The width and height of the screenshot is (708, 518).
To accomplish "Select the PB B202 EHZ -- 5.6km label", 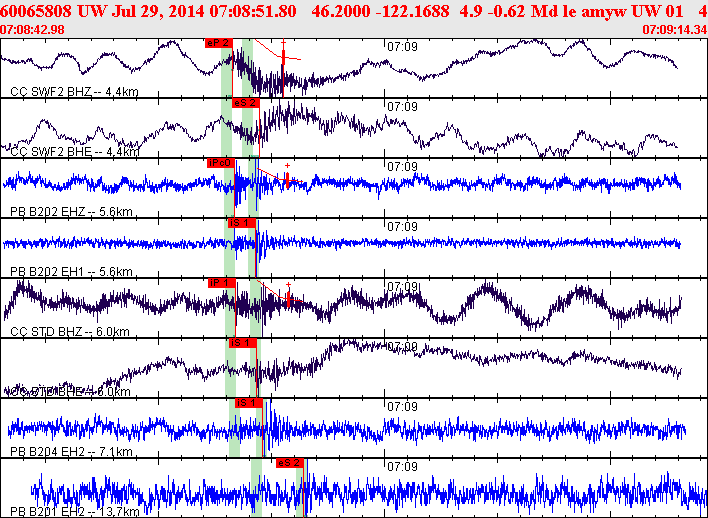I will [x=71, y=212].
